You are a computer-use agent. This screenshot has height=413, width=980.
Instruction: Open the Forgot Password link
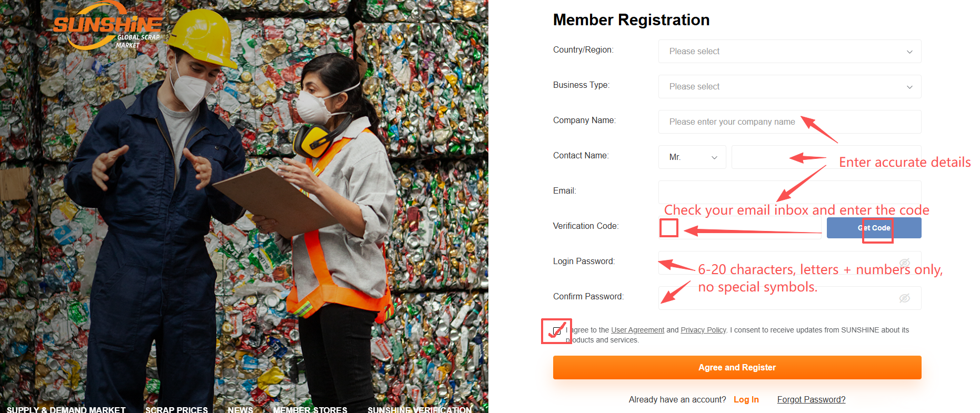tap(811, 399)
